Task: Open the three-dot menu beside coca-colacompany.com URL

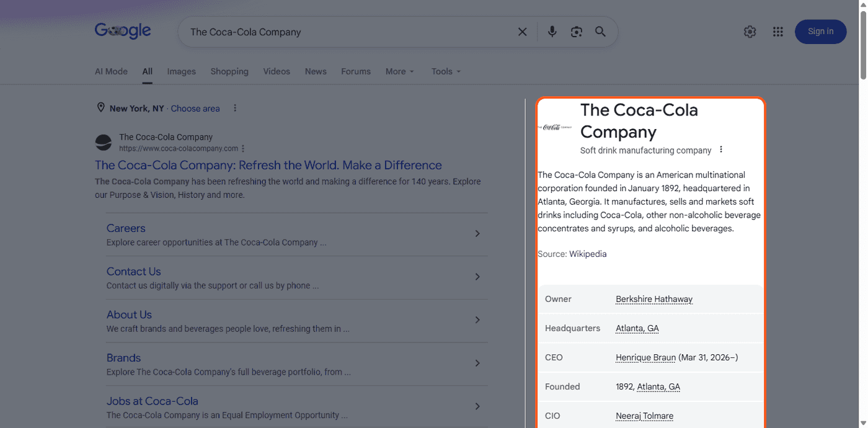Action: pos(243,148)
